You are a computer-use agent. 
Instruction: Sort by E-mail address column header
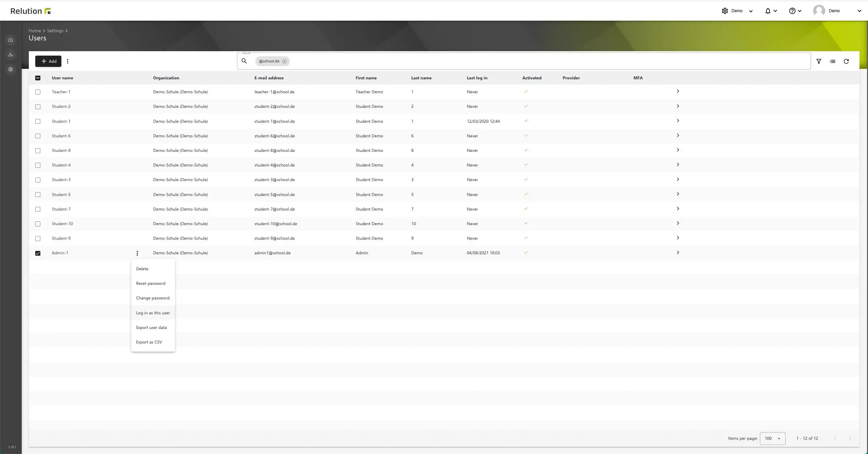tap(269, 78)
